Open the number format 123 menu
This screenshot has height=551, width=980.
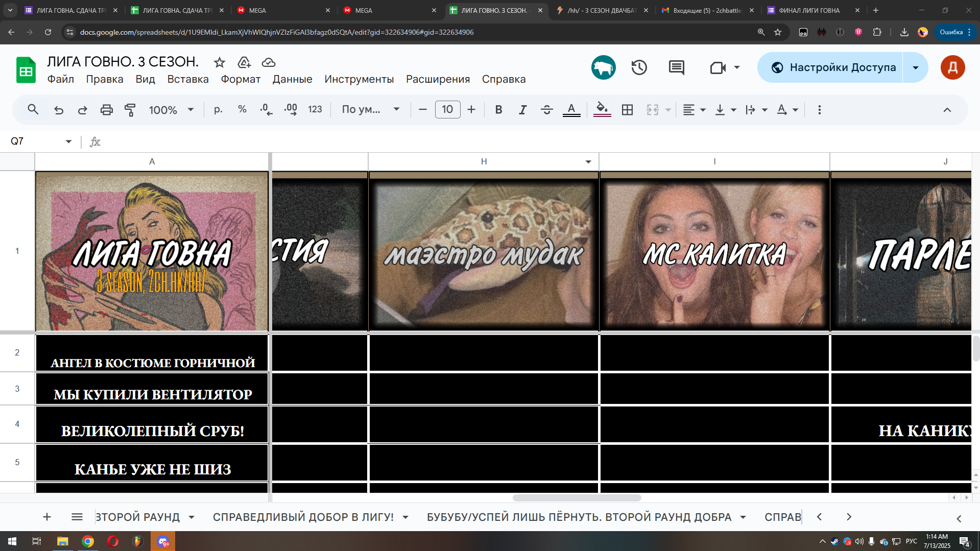[315, 109]
